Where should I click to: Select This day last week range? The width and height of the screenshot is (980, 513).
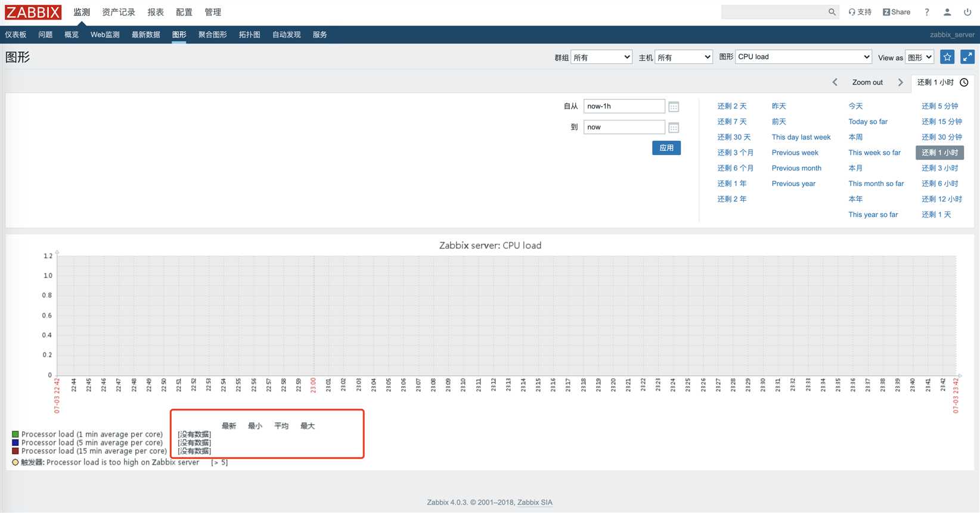click(x=801, y=137)
